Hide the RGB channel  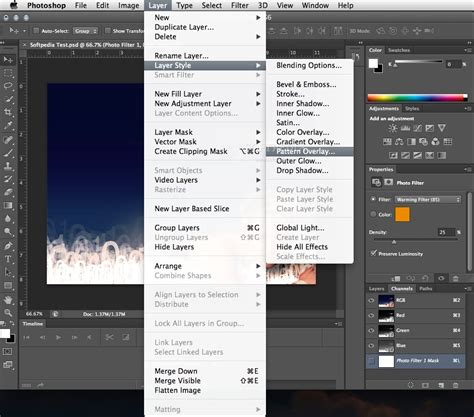tap(371, 300)
